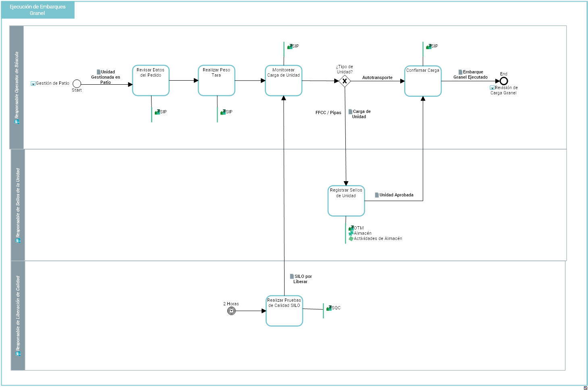Viewport: 588px width, 390px height.
Task: Select the Realizar Pruebas de Calidad SILO task
Action: (284, 311)
